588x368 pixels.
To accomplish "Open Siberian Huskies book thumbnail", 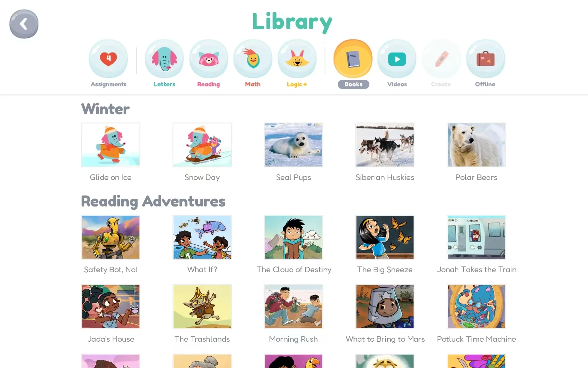I will click(x=385, y=145).
